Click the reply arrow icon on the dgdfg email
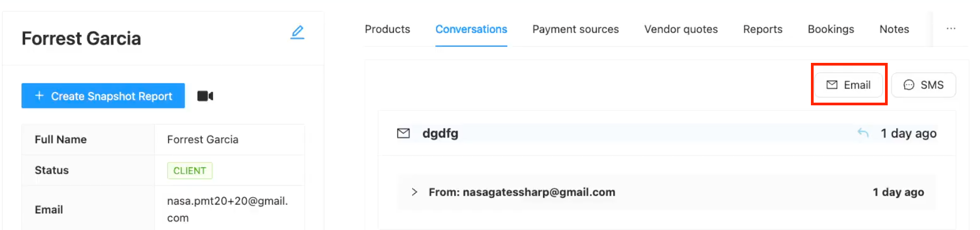This screenshot has width=980, height=230. click(x=863, y=133)
